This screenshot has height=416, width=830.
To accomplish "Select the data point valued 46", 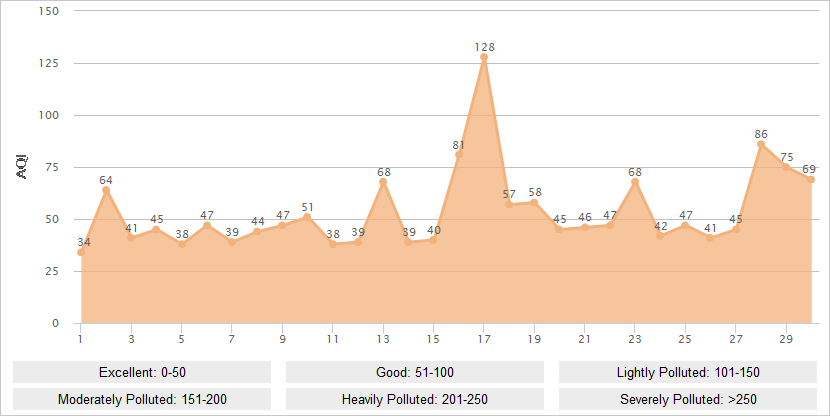I will pyautogui.click(x=585, y=228).
